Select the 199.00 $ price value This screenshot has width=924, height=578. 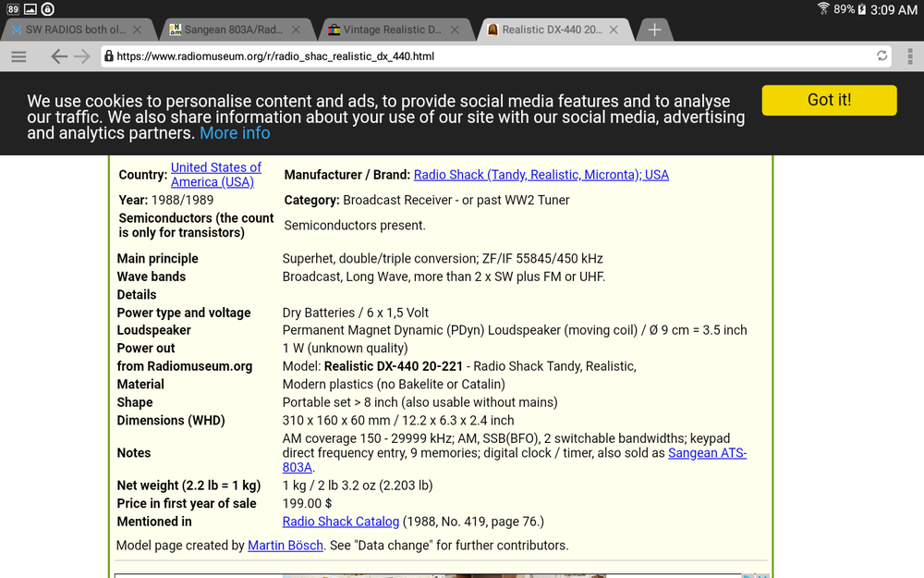[307, 504]
